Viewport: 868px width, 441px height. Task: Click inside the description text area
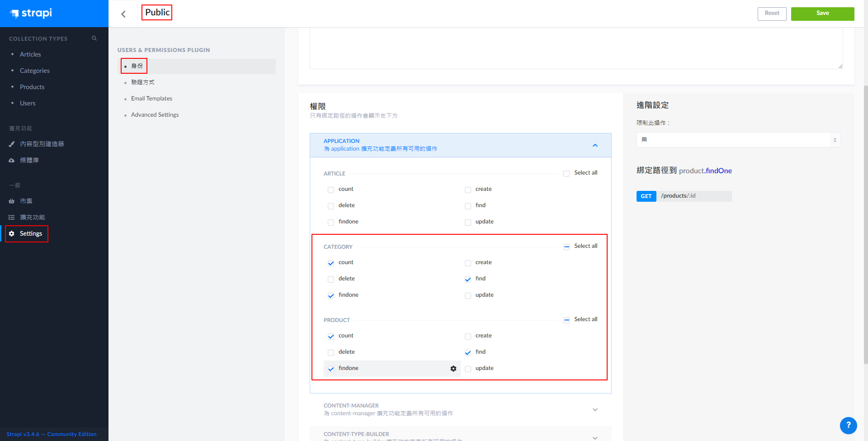(576, 47)
